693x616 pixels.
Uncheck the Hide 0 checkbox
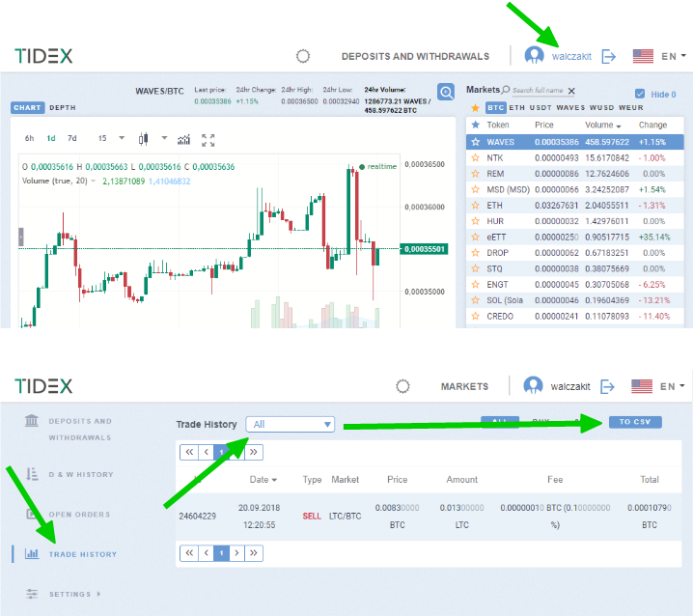640,94
